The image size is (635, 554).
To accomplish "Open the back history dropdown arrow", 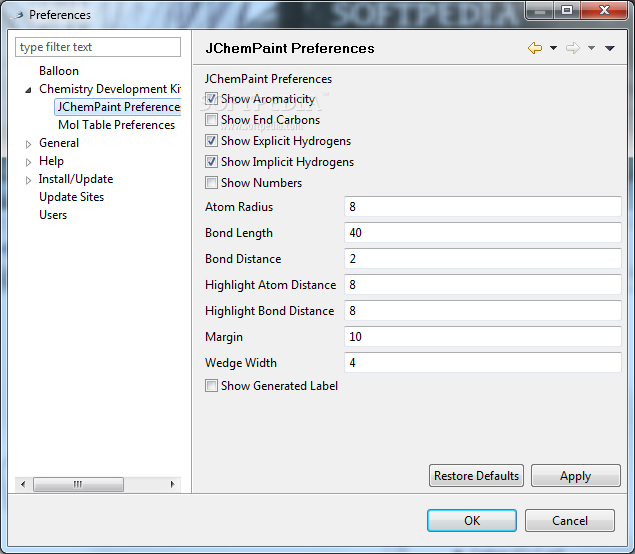I will point(553,48).
